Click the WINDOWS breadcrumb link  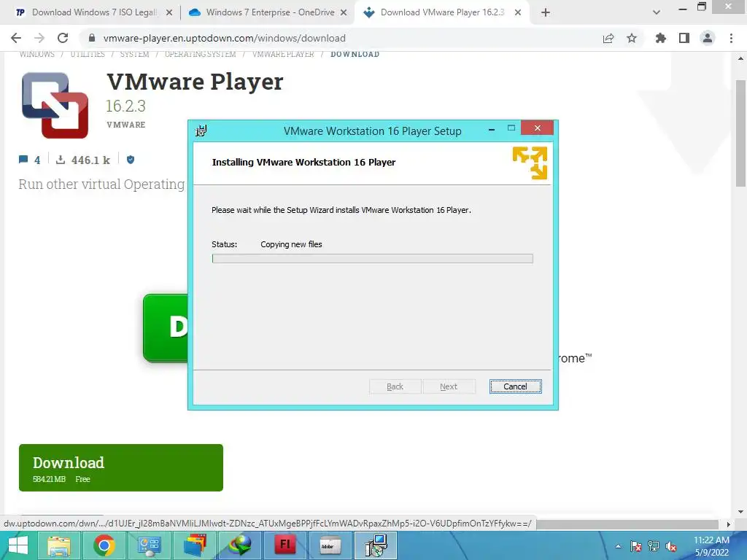click(36, 54)
